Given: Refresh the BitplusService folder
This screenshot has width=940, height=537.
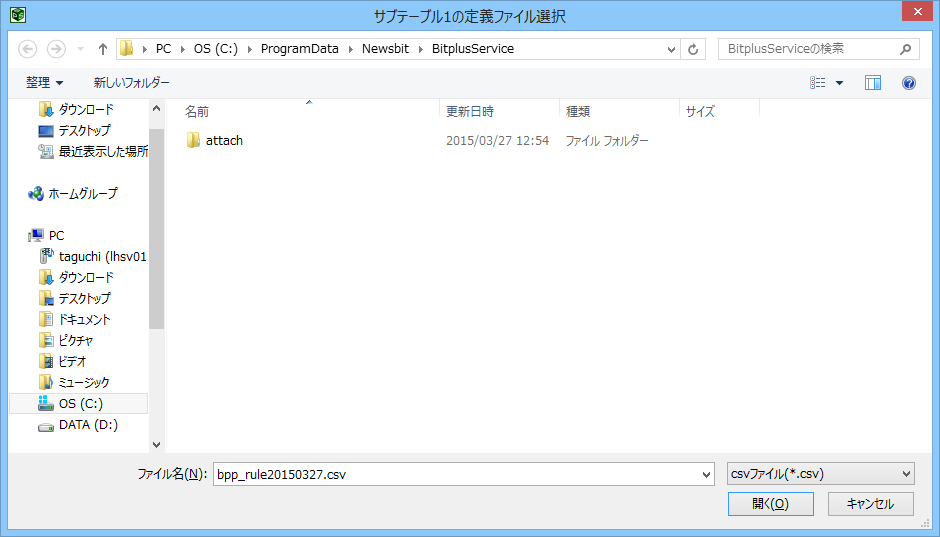Looking at the screenshot, I should (693, 49).
